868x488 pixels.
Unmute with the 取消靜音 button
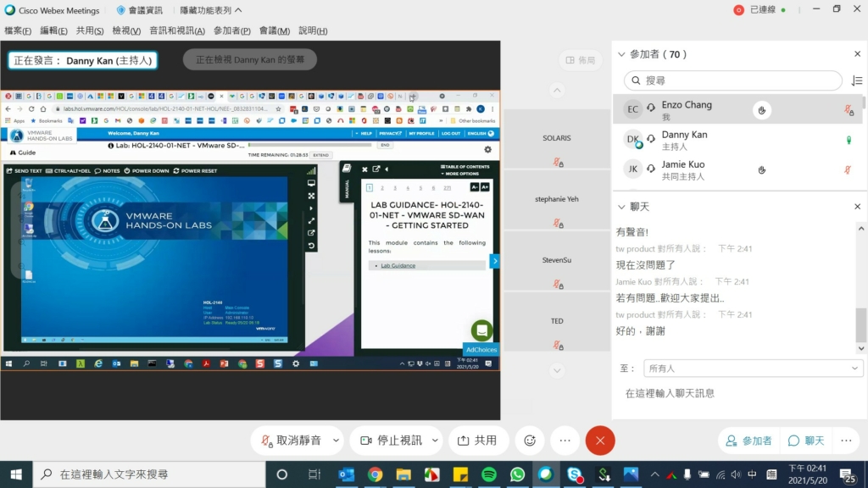pos(292,441)
